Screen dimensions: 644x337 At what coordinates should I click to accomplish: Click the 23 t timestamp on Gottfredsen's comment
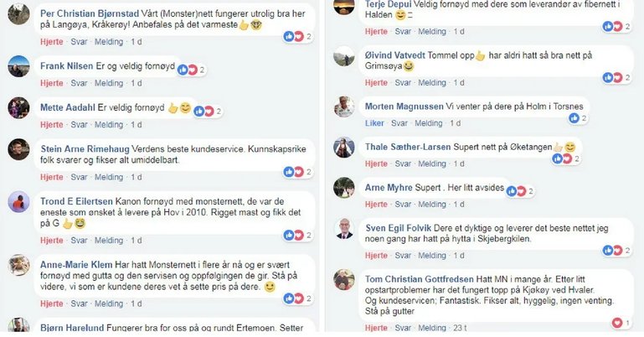click(x=460, y=328)
